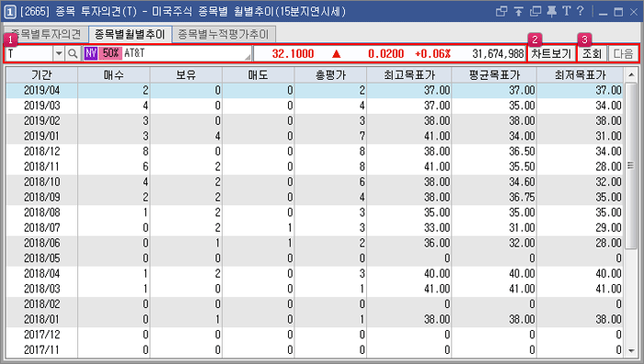644x364 pixels.
Task: Click the 총평가 column header
Action: [x=330, y=75]
